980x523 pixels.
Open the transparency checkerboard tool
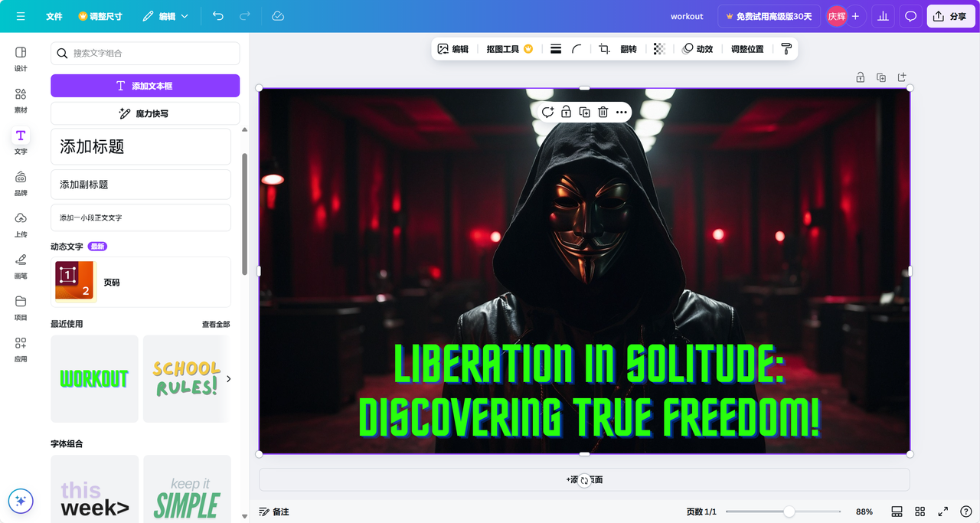(x=659, y=49)
